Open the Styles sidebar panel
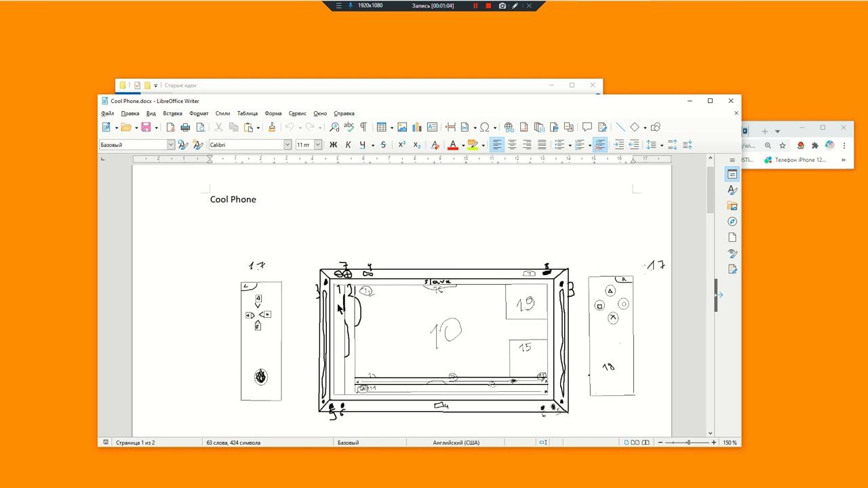 (732, 190)
